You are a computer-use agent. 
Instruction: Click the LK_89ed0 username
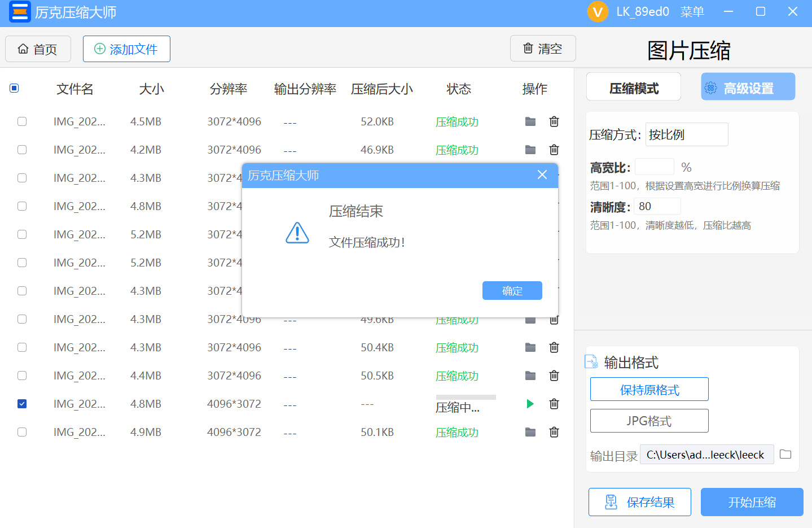click(643, 12)
